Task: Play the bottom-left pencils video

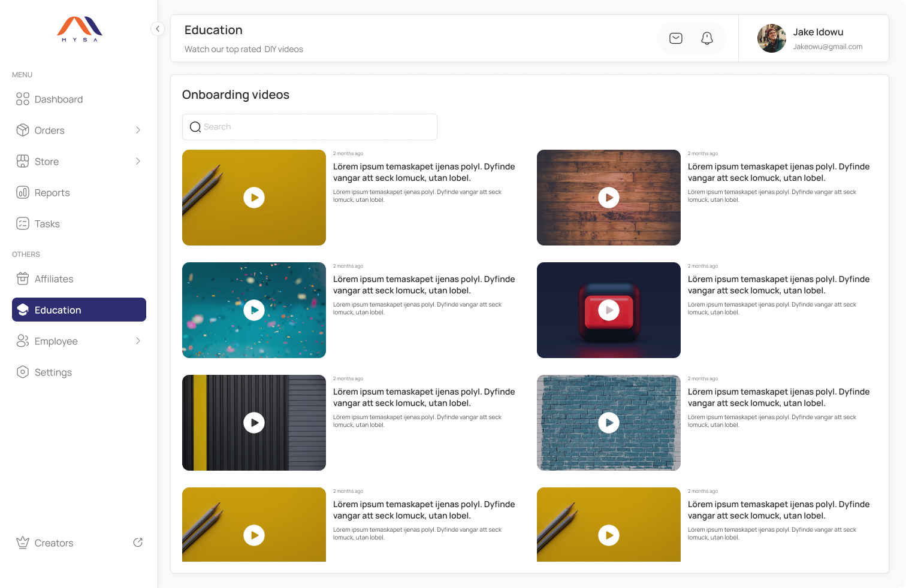Action: pyautogui.click(x=254, y=535)
